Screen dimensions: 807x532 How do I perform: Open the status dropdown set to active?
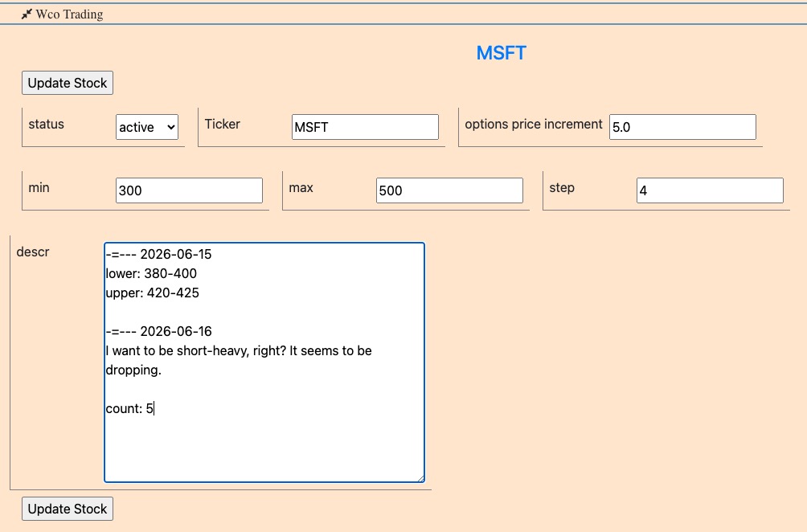(x=147, y=127)
